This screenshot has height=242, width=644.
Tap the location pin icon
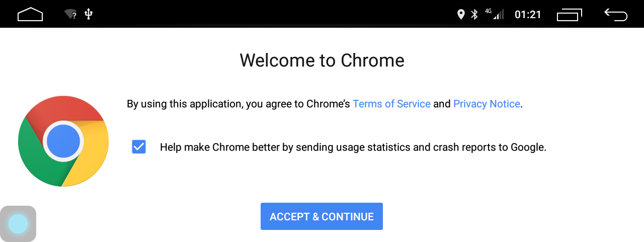click(x=461, y=15)
